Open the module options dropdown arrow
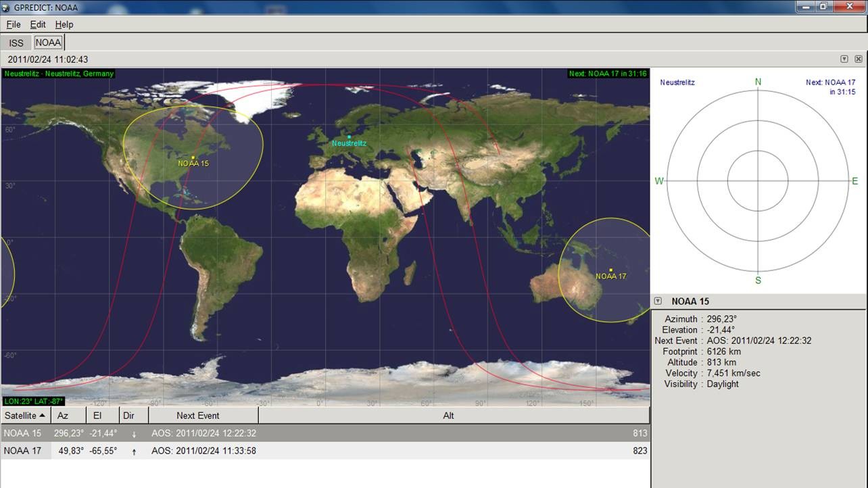 click(x=844, y=59)
